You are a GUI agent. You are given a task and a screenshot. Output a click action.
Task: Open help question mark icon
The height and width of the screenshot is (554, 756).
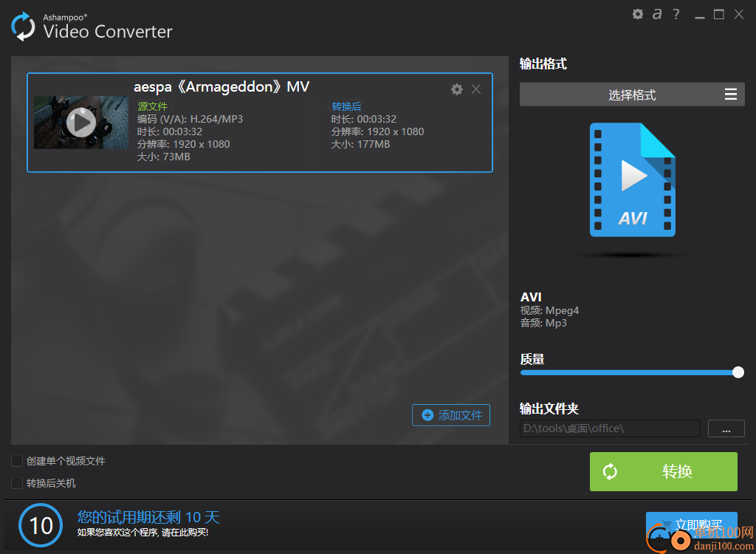tap(676, 14)
